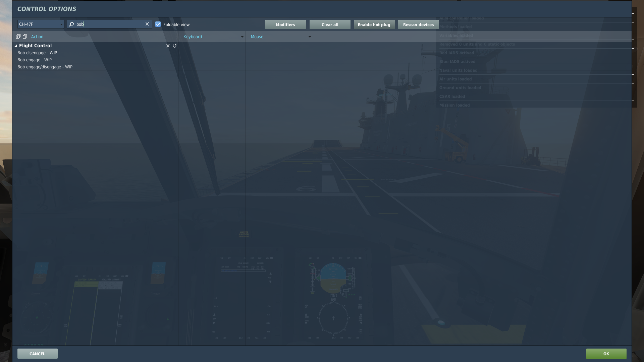
Task: Click the CANCEL button
Action: point(37,354)
